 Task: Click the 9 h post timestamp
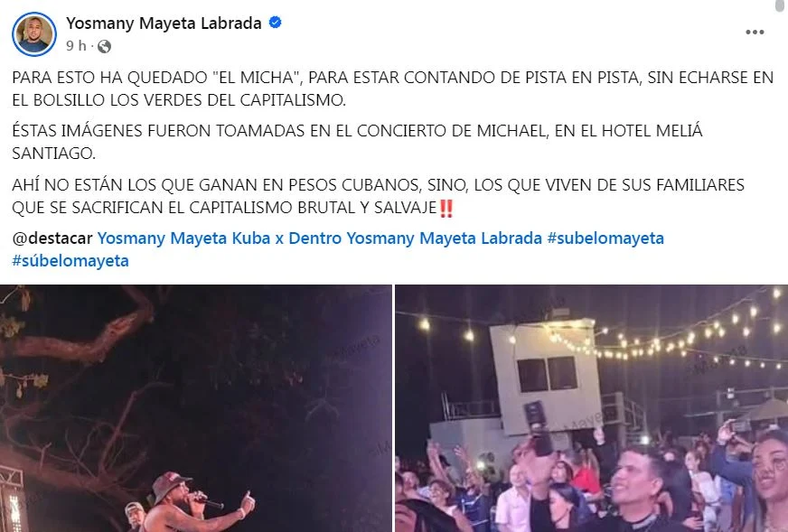[77, 46]
